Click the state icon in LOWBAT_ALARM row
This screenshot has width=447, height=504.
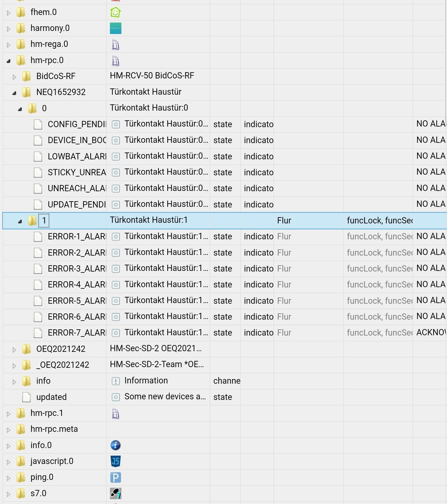116,157
